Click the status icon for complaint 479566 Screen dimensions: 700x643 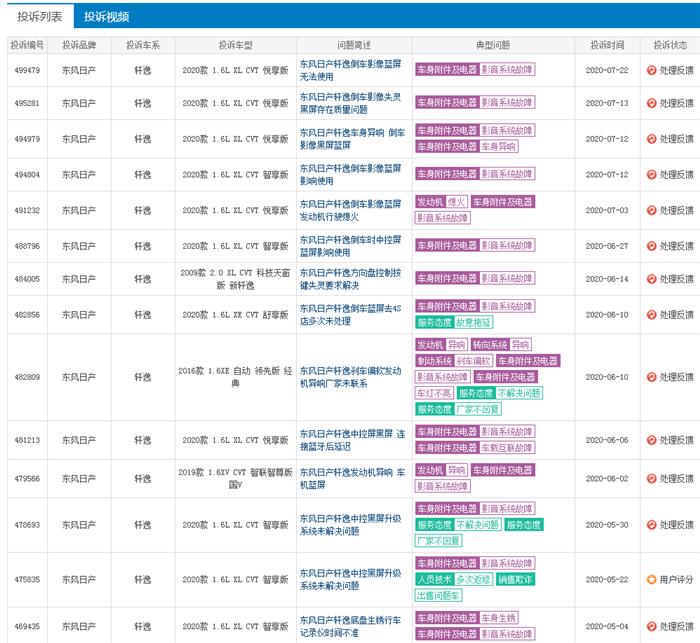pos(651,478)
